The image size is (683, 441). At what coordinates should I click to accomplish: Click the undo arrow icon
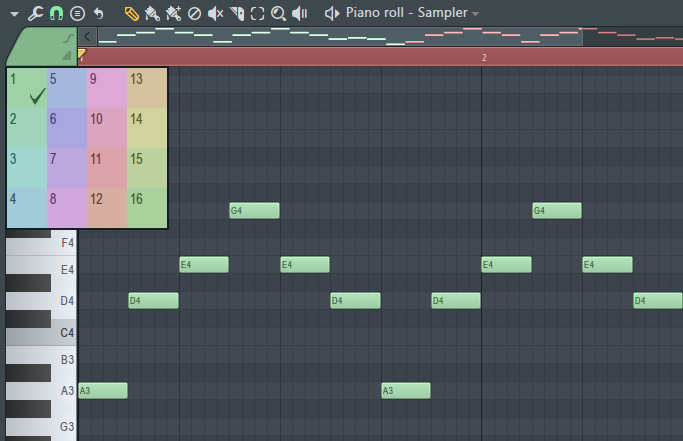click(x=98, y=13)
